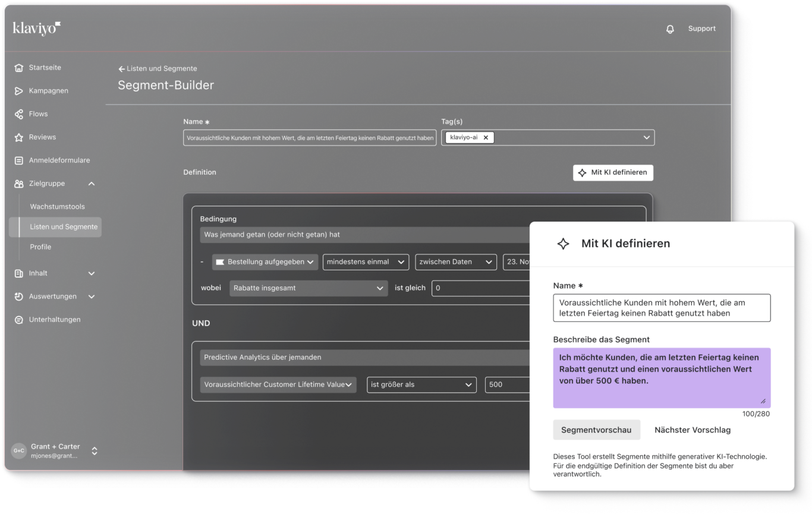Request the Nächster Vorschlag
The width and height of the screenshot is (812, 514).
point(692,430)
